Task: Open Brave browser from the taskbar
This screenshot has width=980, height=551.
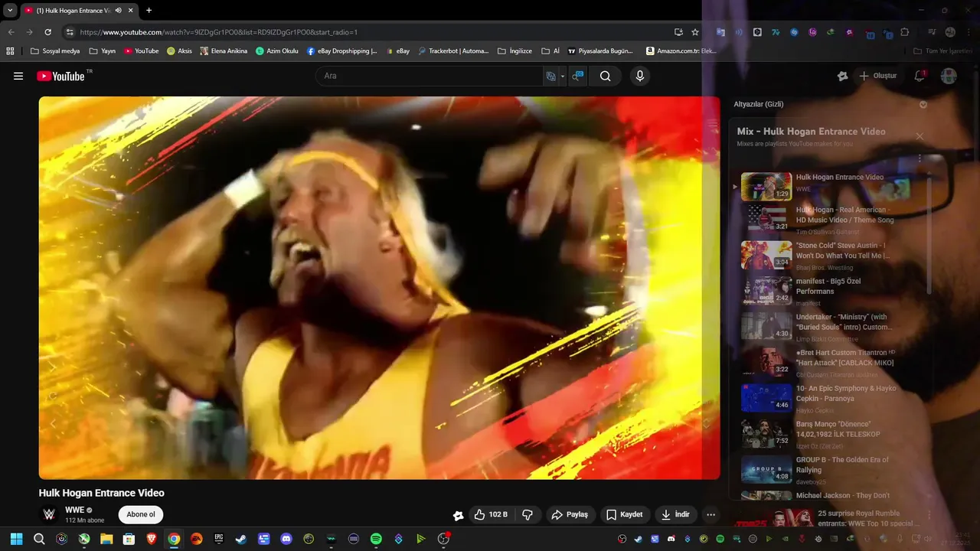Action: coord(152,539)
